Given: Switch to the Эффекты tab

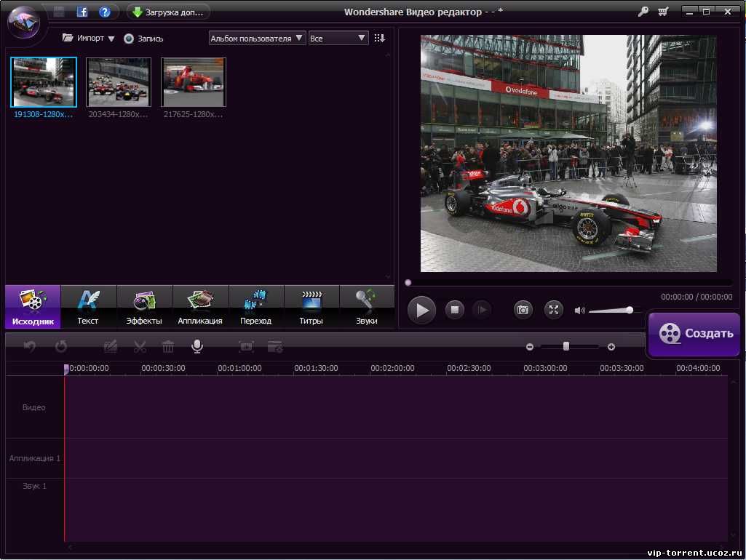Looking at the screenshot, I should [144, 307].
